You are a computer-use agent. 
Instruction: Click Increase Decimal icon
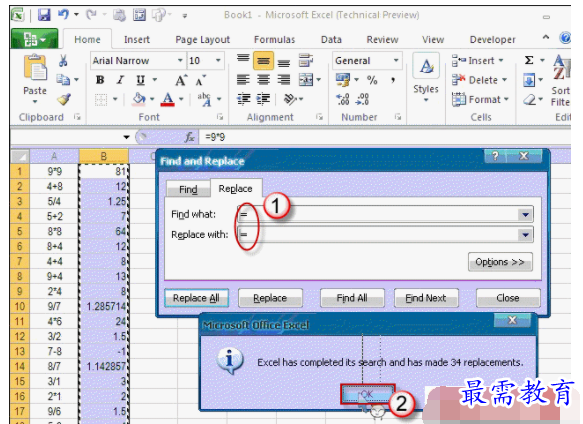click(x=342, y=99)
